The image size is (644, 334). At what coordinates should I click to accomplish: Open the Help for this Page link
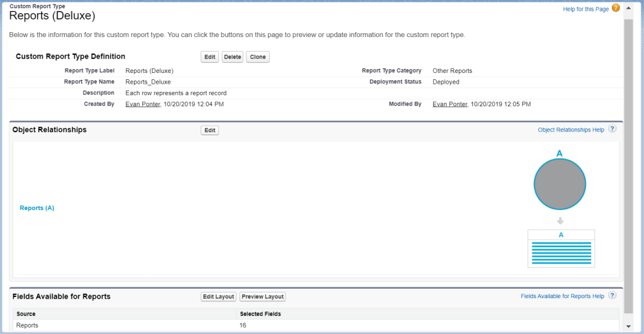586,9
